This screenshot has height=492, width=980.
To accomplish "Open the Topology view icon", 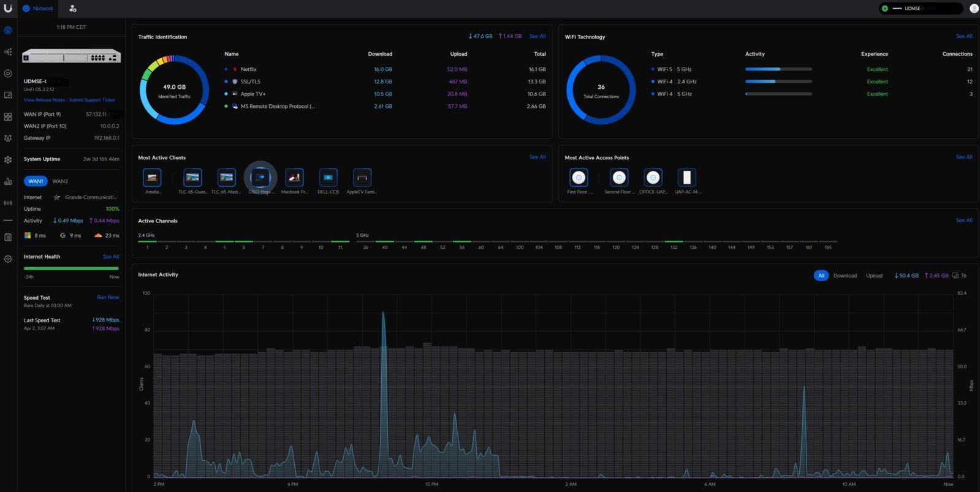I will click(8, 52).
